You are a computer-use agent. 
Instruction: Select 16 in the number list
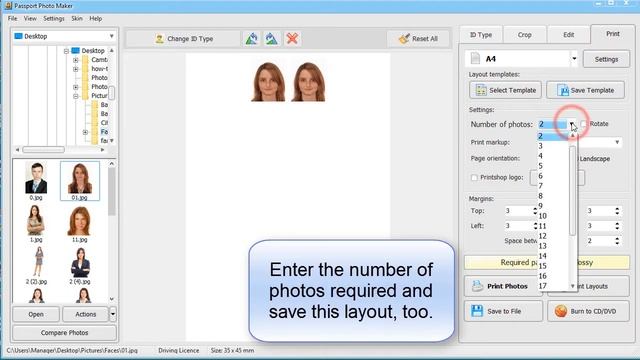pos(553,276)
